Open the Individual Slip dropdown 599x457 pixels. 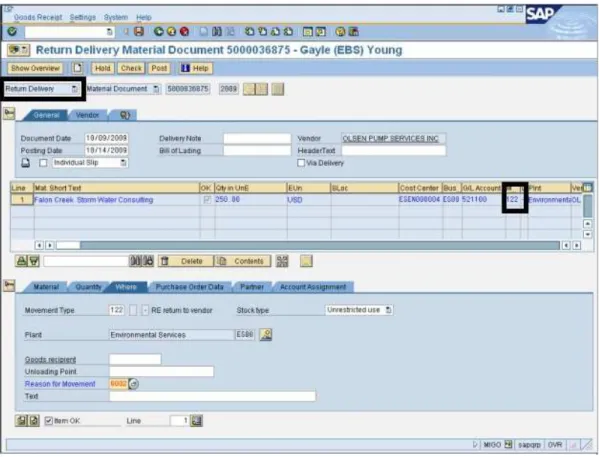tap(123, 163)
